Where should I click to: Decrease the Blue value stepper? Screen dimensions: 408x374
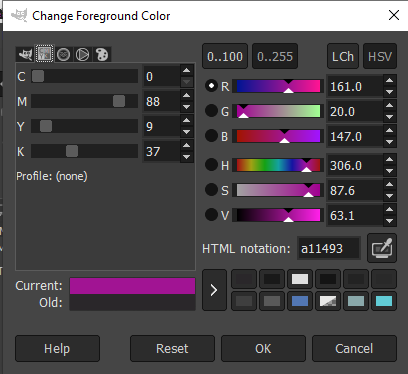(x=390, y=142)
